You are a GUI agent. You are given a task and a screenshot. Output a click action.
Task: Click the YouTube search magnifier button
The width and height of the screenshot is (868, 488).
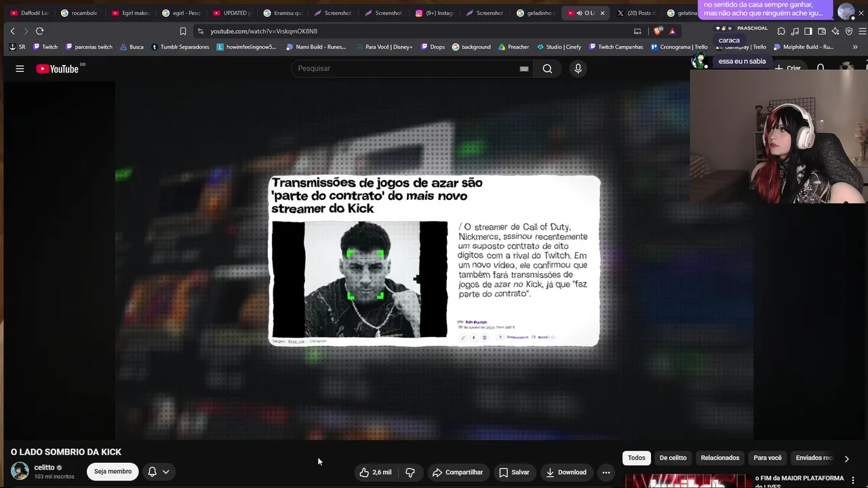point(547,68)
